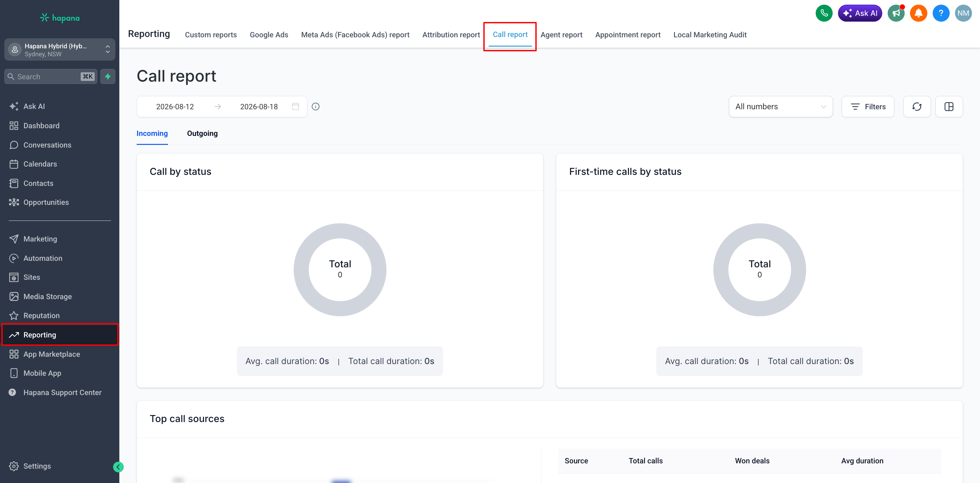
Task: Select the Call report tab
Action: coord(510,35)
